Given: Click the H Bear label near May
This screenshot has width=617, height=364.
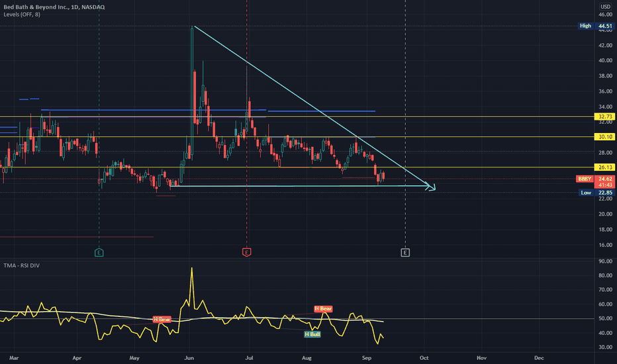Looking at the screenshot, I should tap(162, 319).
